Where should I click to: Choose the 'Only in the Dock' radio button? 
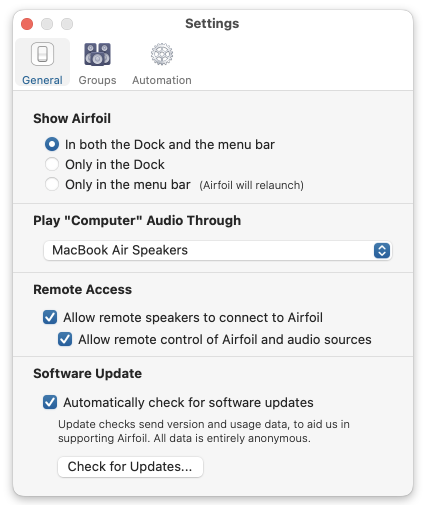tap(52, 164)
